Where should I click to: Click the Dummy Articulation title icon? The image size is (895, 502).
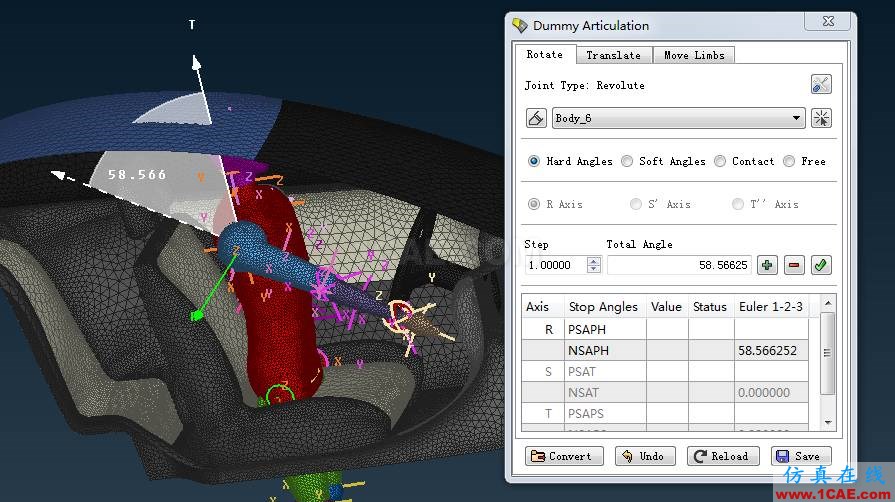[x=519, y=25]
